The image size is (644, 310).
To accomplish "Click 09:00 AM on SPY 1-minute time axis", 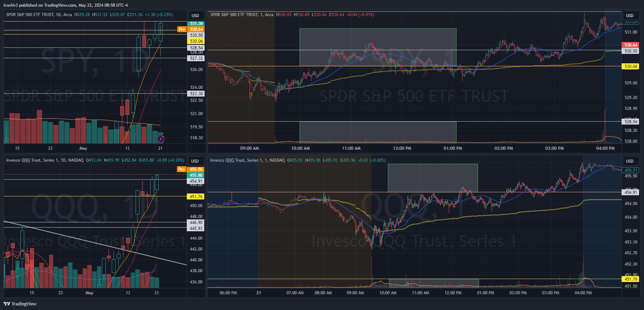I will 249,148.
